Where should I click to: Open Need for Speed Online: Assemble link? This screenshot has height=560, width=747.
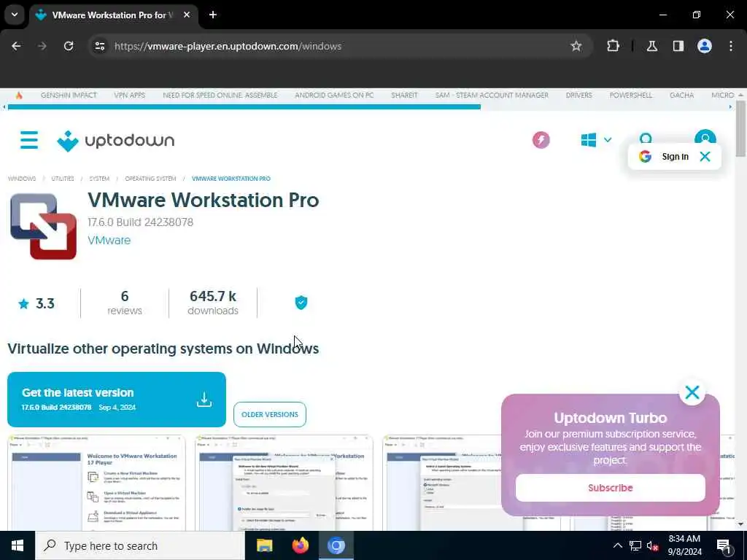pyautogui.click(x=220, y=96)
